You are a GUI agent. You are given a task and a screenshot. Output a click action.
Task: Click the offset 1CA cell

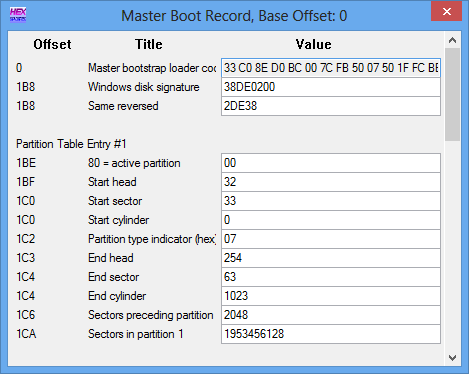26,334
